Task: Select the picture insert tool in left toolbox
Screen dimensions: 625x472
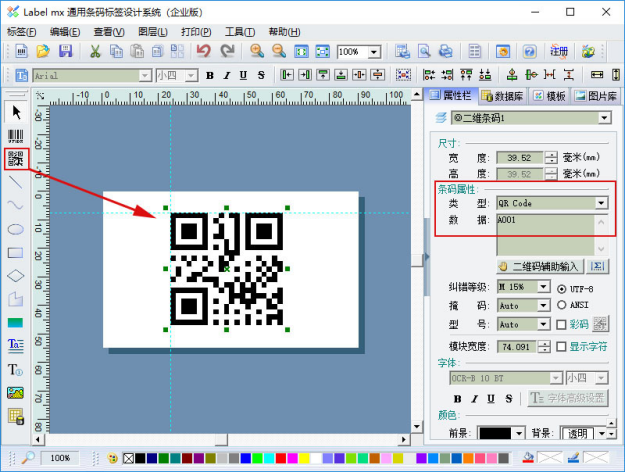Action: 16,393
